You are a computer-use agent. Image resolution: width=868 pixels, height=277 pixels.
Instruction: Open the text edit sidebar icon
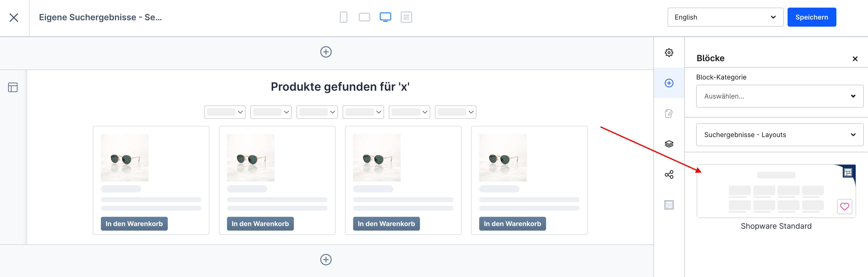[669, 114]
